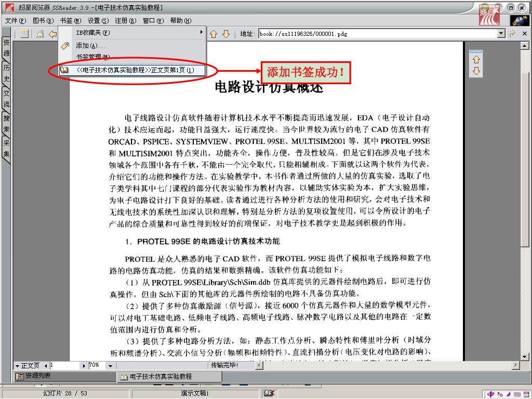The height and width of the screenshot is (399, 532).
Task: Click the previous page arrow left of the page box
Action: (x=46, y=366)
